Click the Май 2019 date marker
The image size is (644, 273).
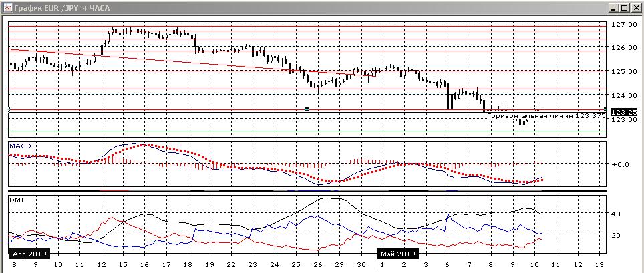(x=397, y=254)
